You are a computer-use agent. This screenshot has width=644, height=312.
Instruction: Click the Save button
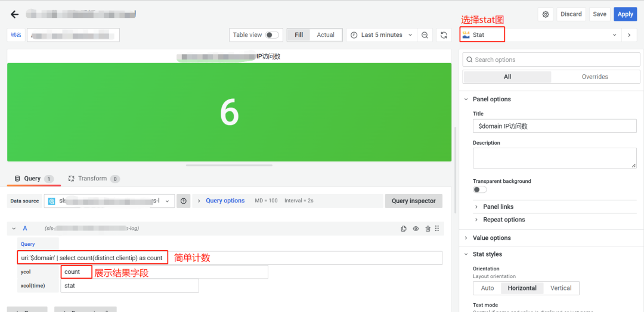(x=600, y=14)
